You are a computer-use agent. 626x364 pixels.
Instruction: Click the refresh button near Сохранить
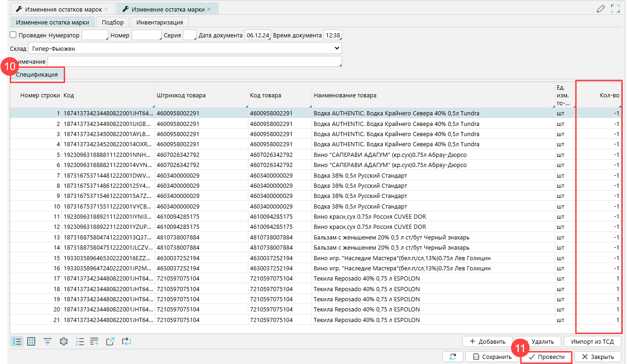[452, 357]
